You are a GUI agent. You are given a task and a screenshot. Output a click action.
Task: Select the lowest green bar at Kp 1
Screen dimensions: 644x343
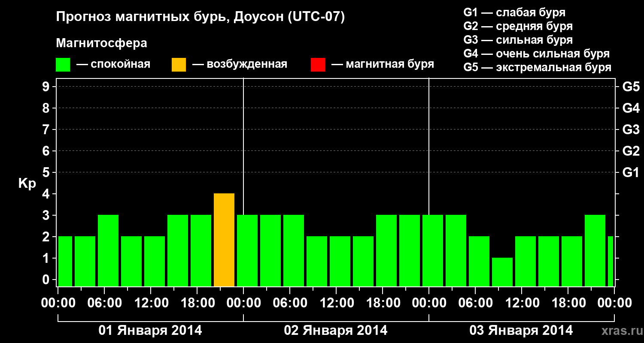(x=502, y=272)
